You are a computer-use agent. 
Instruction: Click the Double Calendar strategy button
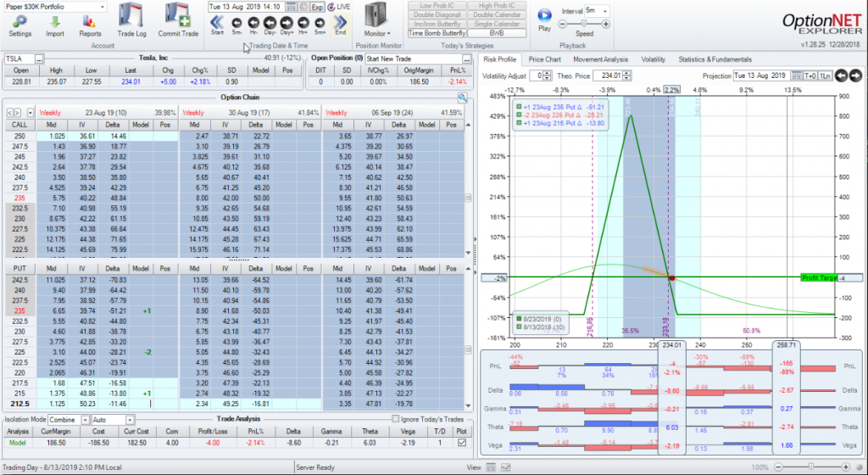497,15
